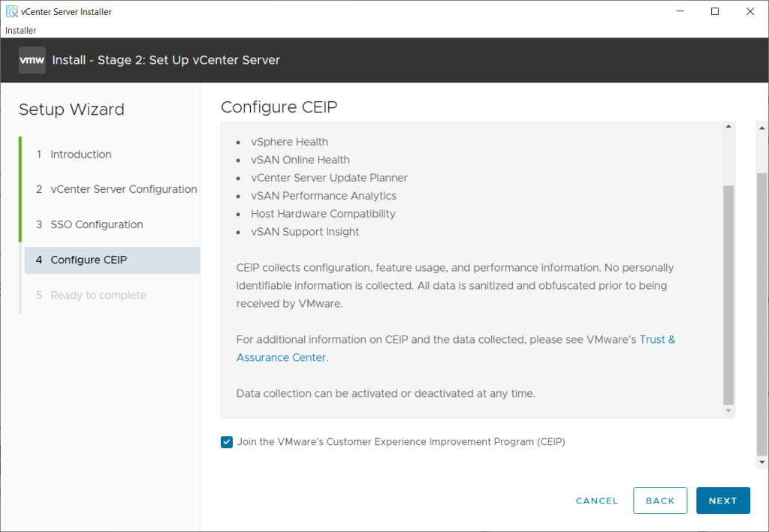Click the vmw logo in header
769x532 pixels.
[32, 60]
